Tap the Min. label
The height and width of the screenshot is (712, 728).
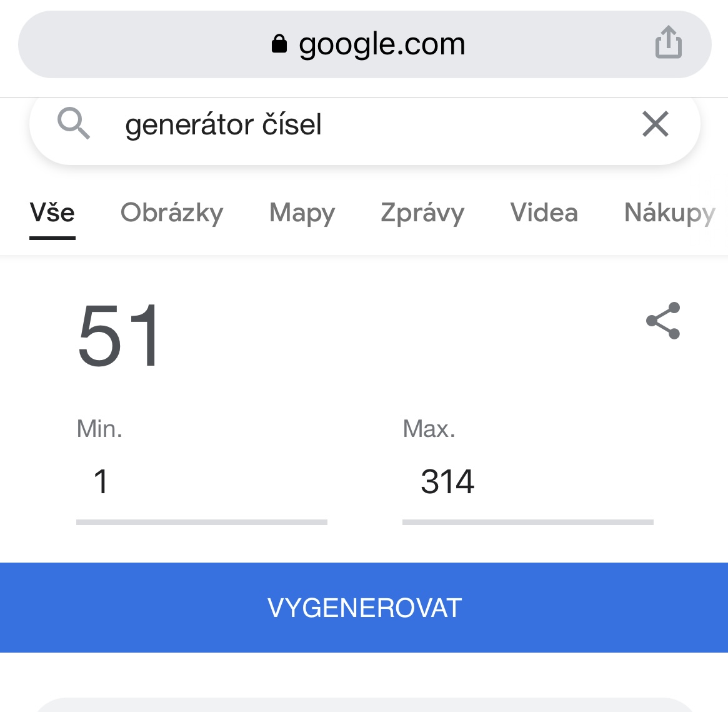click(x=99, y=429)
